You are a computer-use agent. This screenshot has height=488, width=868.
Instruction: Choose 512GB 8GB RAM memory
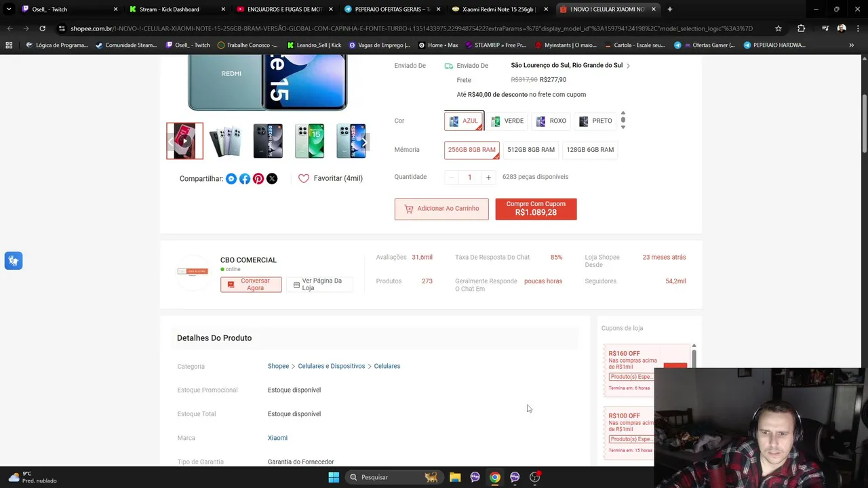tap(531, 150)
